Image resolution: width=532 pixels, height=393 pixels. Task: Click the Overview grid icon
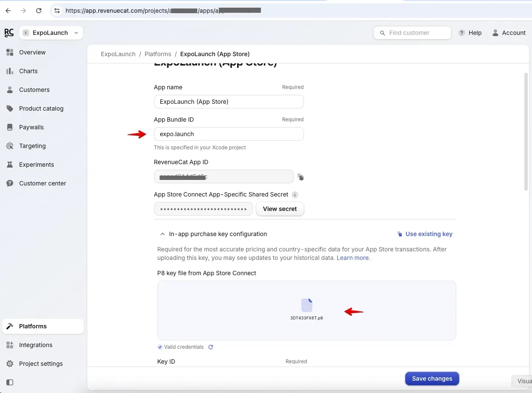(10, 52)
